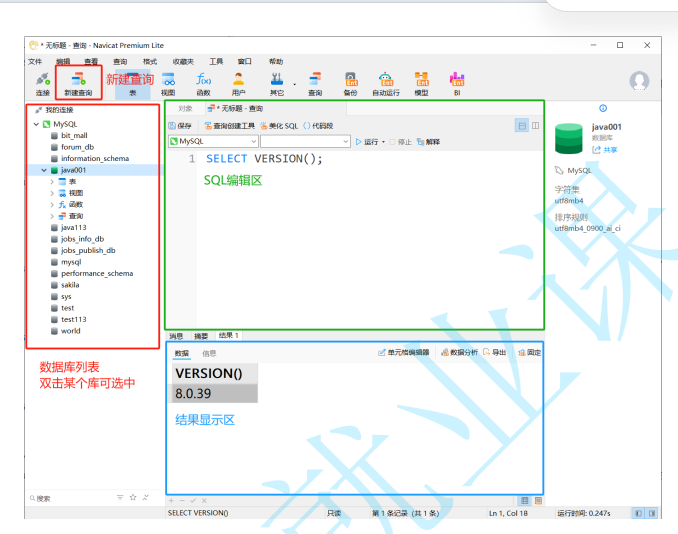This screenshot has width=678, height=534.
Task: Click the Export results button
Action: pyautogui.click(x=494, y=352)
